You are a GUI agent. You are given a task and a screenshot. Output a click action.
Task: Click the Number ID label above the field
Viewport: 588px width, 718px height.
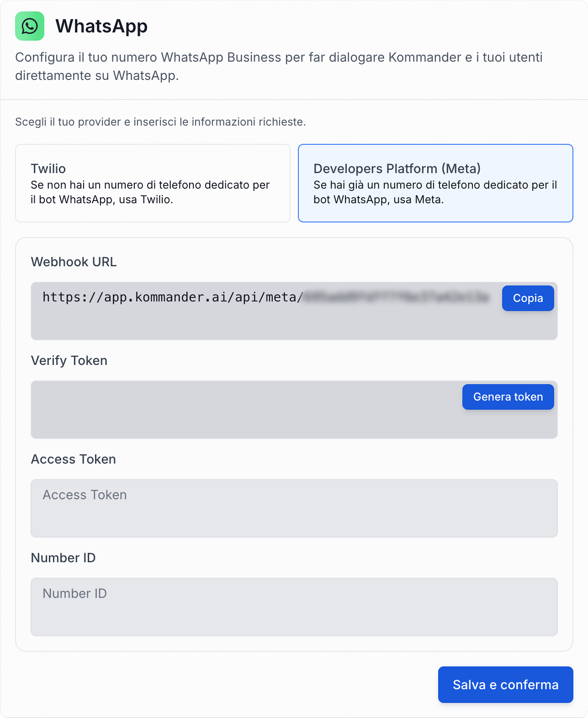point(63,558)
